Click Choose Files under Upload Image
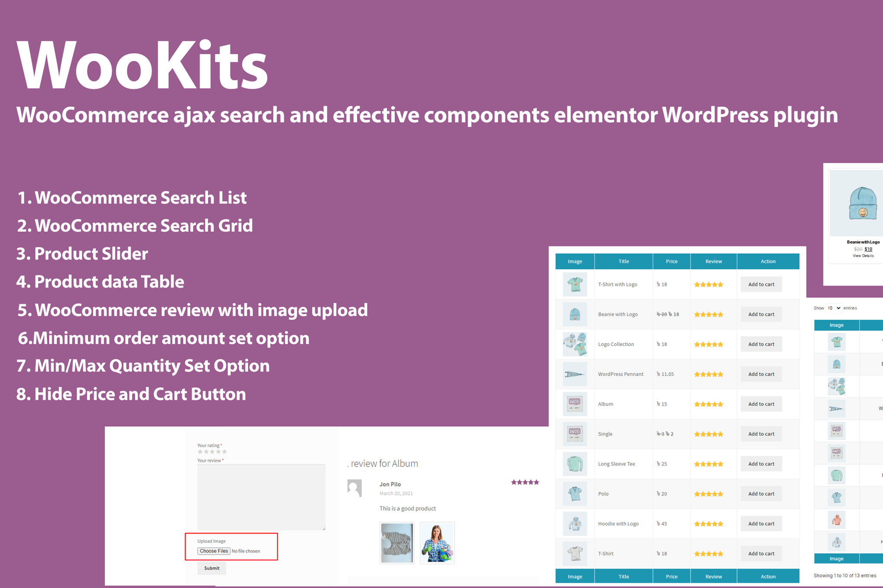This screenshot has width=883, height=588. (x=214, y=551)
